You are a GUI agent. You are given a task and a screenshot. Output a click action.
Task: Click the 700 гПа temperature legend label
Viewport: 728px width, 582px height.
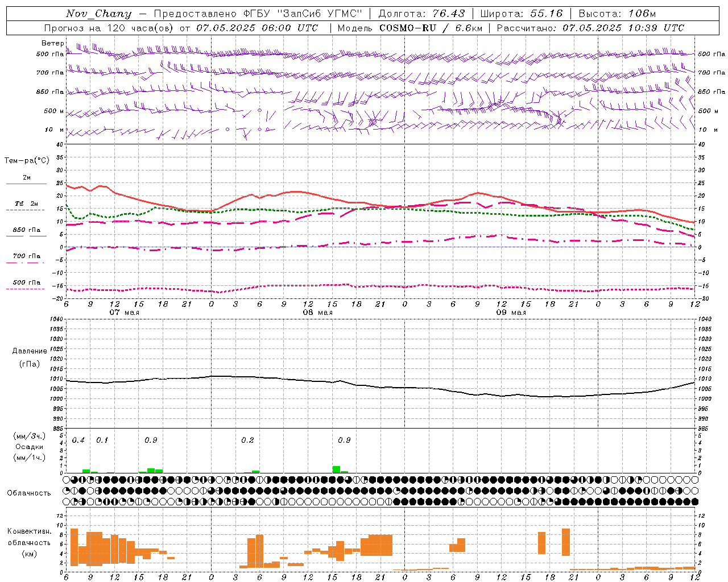pyautogui.click(x=27, y=256)
